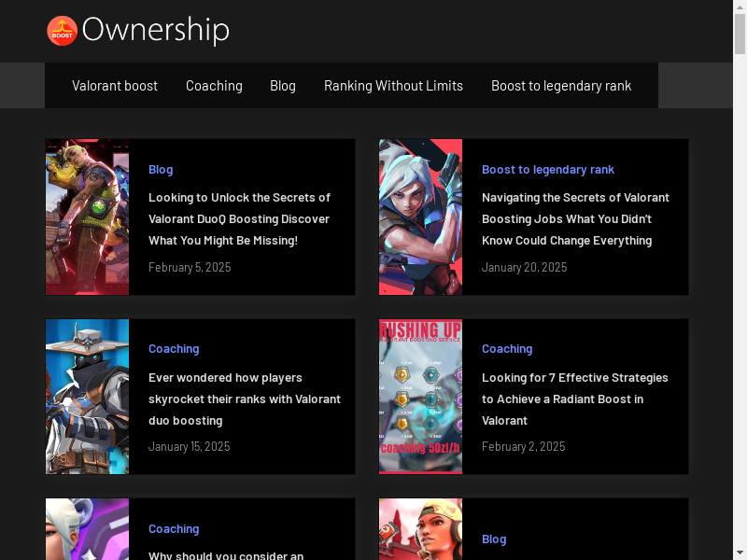
Task: Open 'Ever wondered how players skyrocket' post
Action: click(x=244, y=399)
